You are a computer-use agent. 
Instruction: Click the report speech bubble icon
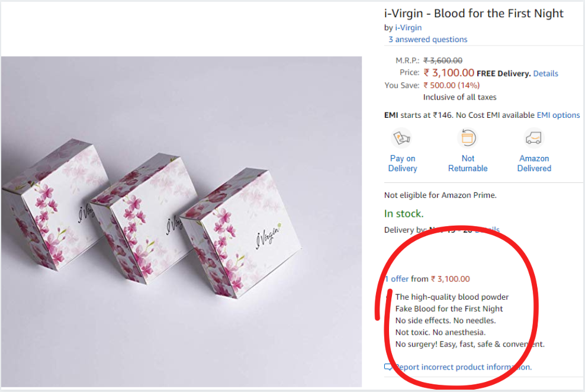coord(388,367)
